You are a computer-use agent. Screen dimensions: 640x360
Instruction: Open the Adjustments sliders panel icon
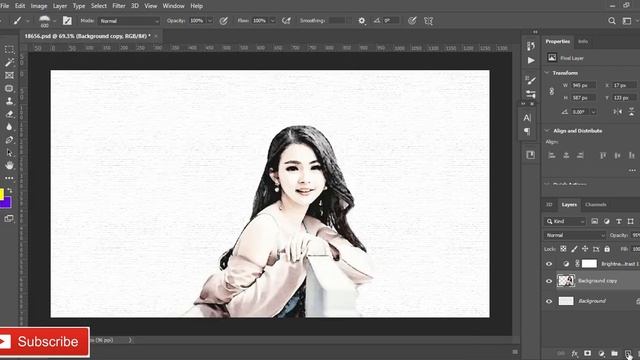[x=531, y=94]
